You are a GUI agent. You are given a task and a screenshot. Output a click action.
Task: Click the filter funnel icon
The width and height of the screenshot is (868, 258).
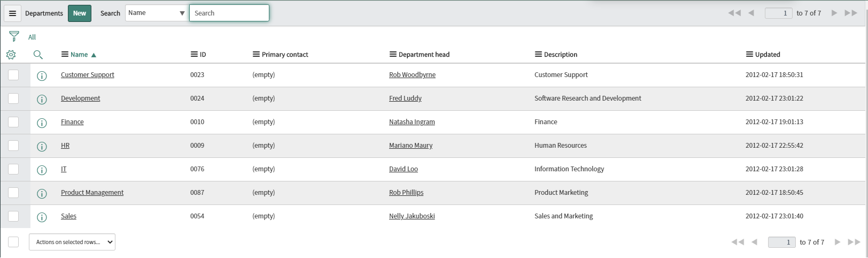coord(14,36)
